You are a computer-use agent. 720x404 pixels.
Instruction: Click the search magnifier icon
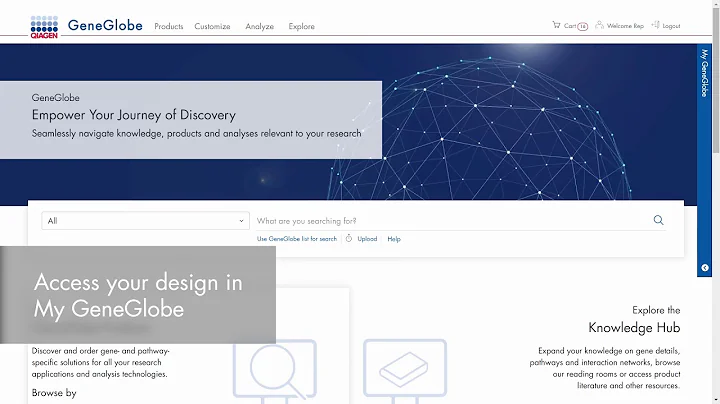click(658, 220)
